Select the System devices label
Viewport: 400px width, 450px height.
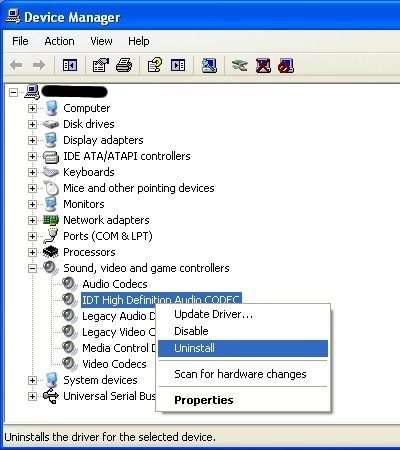point(100,380)
